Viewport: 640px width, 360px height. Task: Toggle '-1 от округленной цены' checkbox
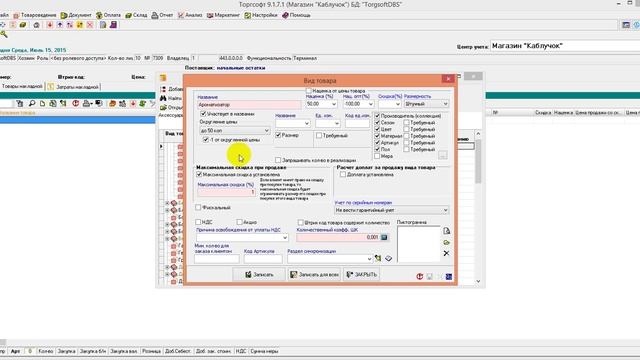[x=206, y=140]
